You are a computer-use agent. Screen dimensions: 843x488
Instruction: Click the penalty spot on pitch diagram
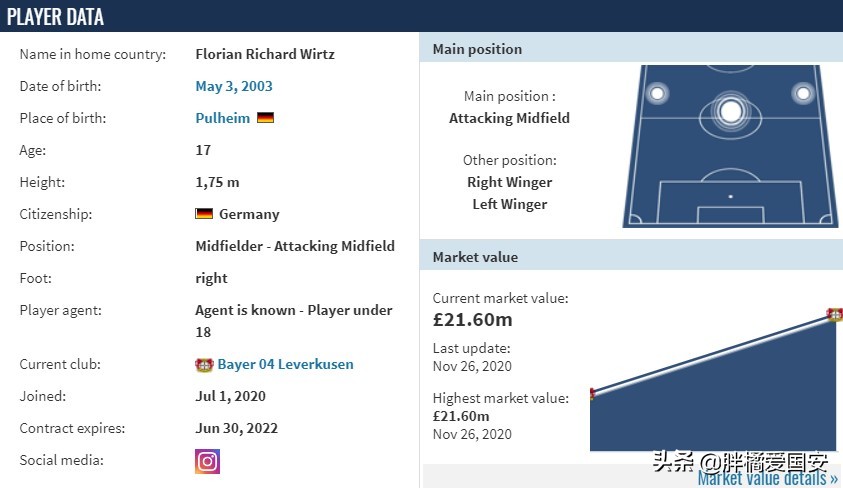coord(730,196)
